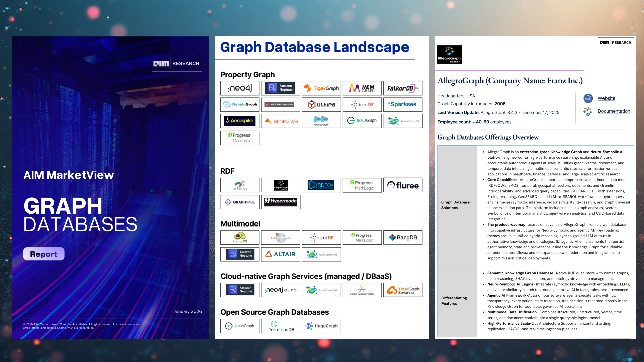
Task: Click the globe icon beside Website
Action: click(x=588, y=98)
